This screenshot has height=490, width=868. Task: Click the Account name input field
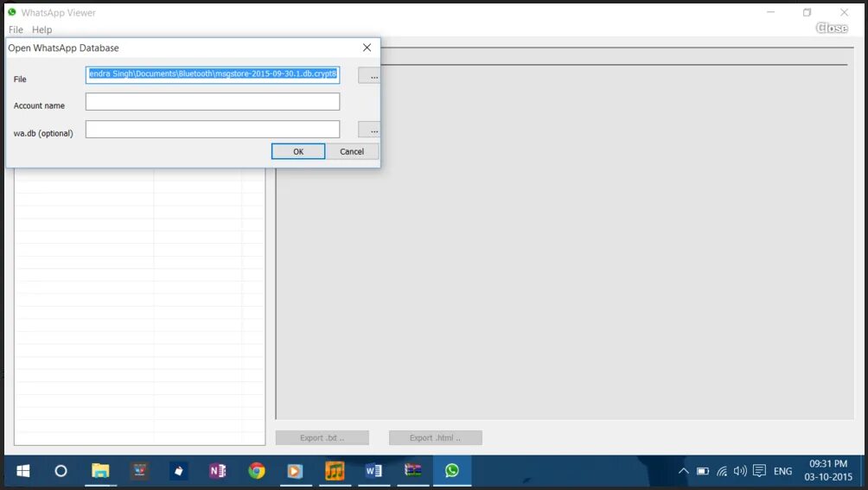click(213, 102)
